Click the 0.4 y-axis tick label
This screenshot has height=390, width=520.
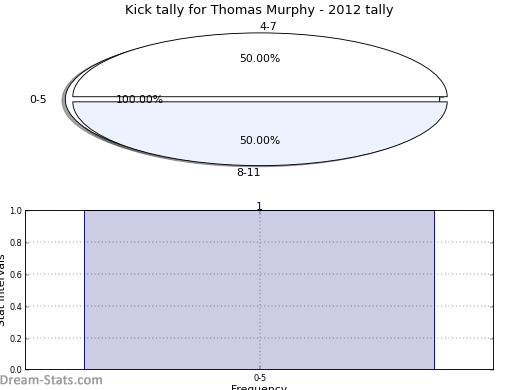(x=16, y=306)
